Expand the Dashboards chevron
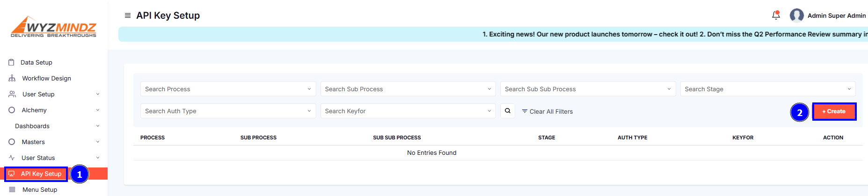868x196 pixels. 98,126
